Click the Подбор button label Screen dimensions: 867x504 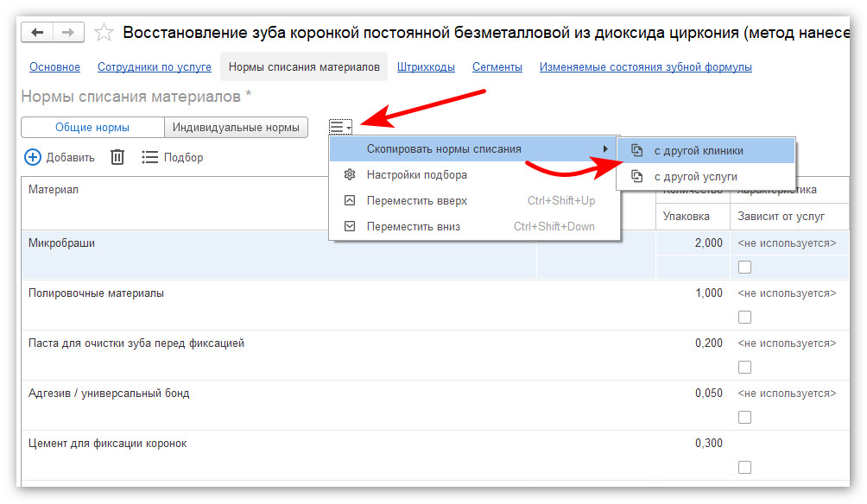pos(184,157)
